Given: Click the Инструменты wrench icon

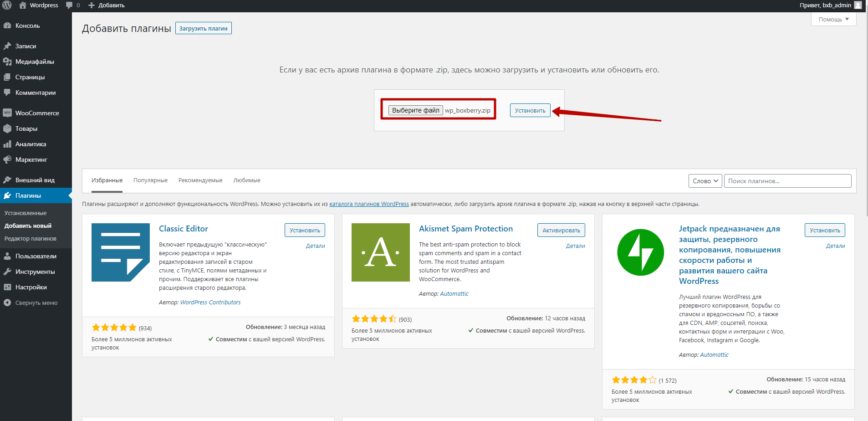Looking at the screenshot, I should (x=7, y=272).
